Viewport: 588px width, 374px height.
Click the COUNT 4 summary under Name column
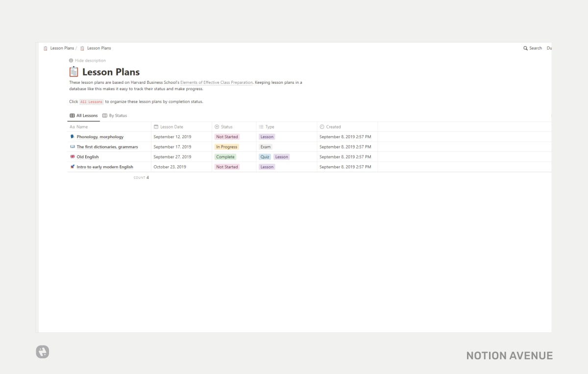[x=141, y=177]
